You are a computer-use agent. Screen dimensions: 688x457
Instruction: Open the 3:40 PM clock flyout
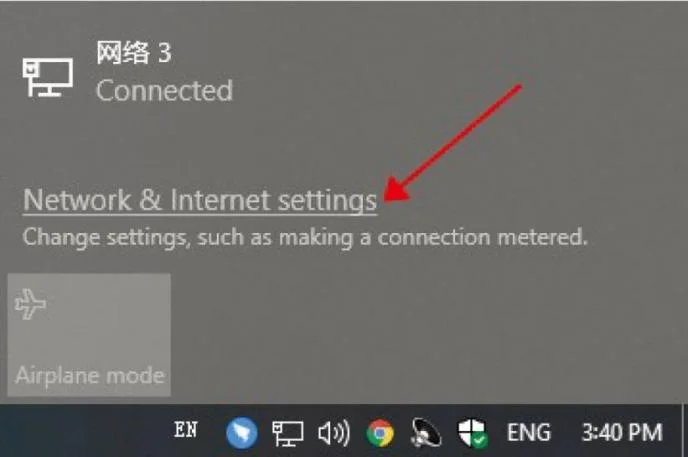[x=622, y=433]
